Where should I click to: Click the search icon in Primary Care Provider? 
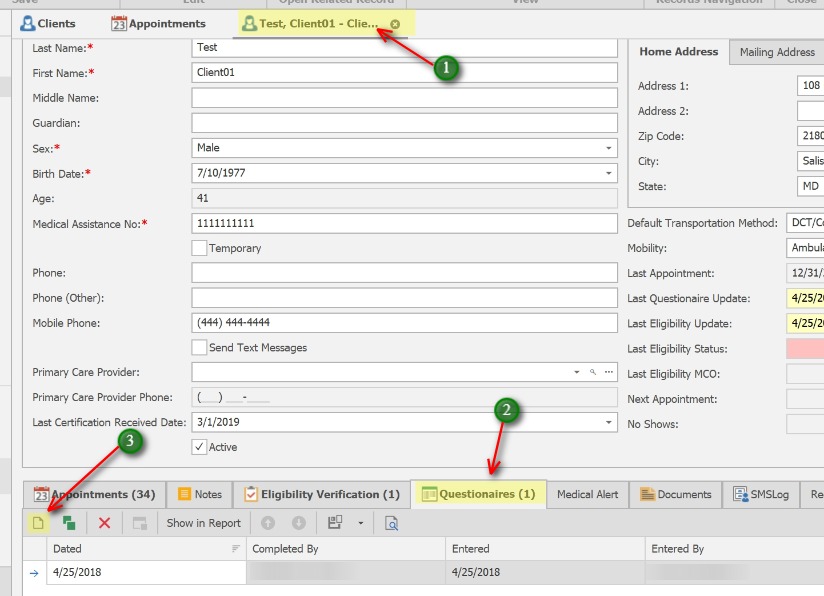coord(593,372)
